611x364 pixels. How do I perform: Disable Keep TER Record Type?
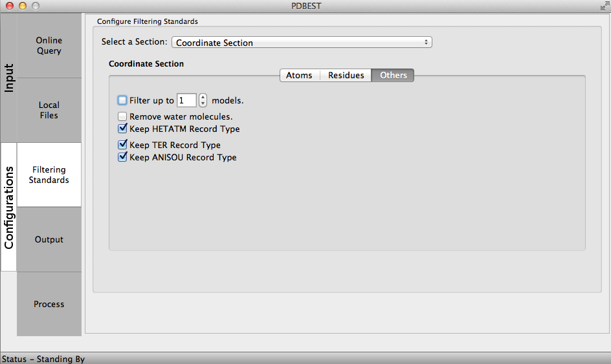point(122,145)
